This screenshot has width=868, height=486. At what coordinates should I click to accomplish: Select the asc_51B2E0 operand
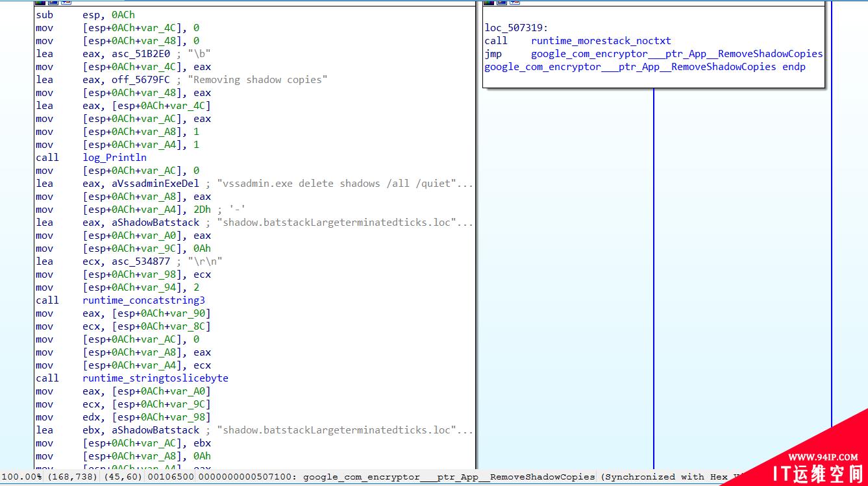click(141, 54)
